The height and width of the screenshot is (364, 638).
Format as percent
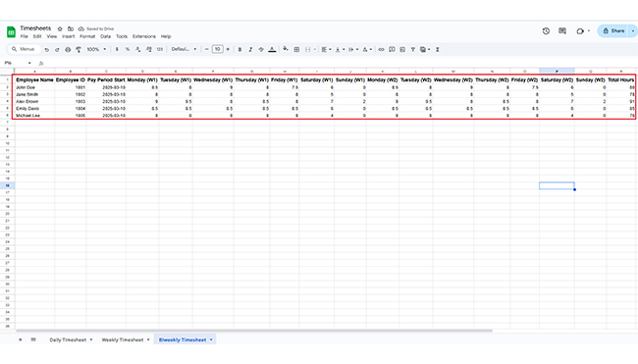point(128,50)
